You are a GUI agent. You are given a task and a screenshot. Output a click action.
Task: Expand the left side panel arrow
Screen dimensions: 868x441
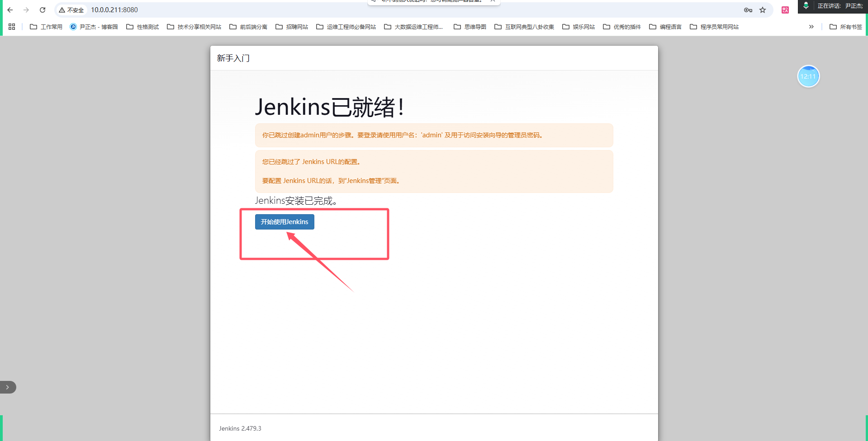click(x=7, y=387)
